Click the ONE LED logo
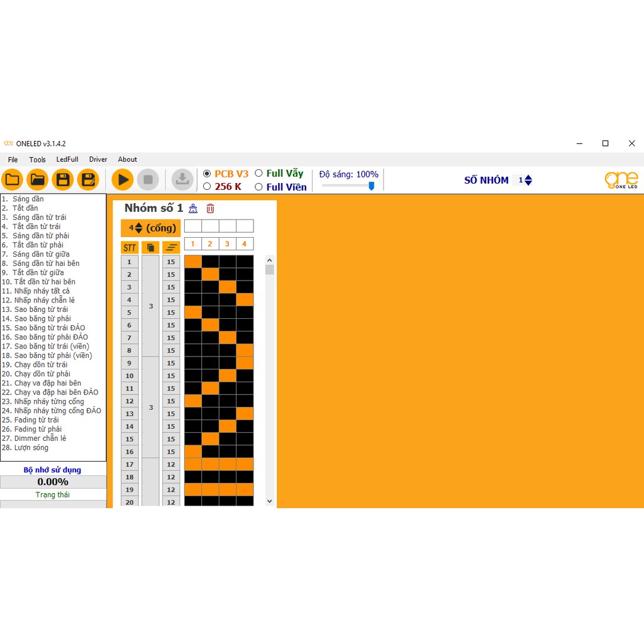644x644 pixels. (621, 180)
